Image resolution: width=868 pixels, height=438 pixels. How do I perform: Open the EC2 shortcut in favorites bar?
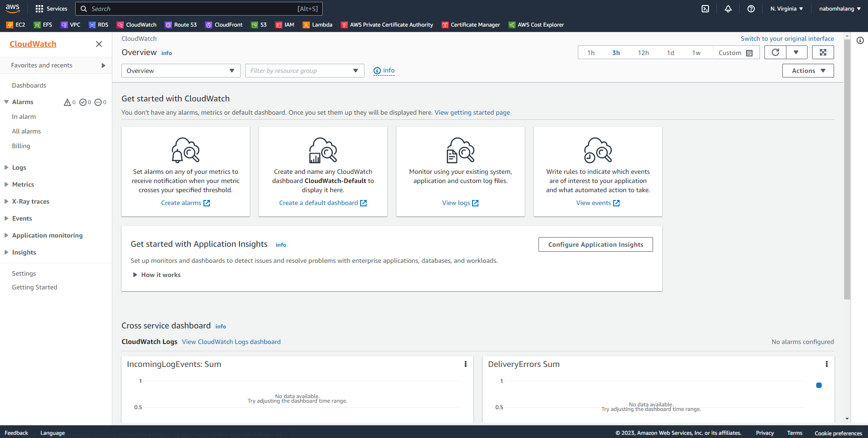click(x=16, y=25)
